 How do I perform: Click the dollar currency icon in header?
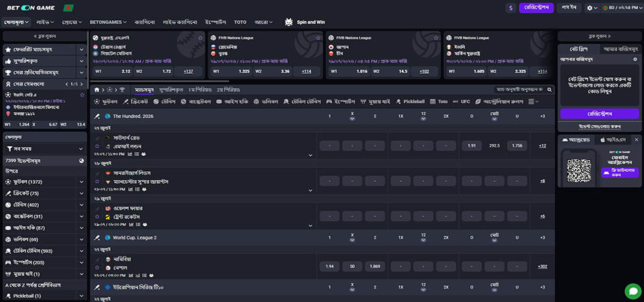[x=511, y=8]
